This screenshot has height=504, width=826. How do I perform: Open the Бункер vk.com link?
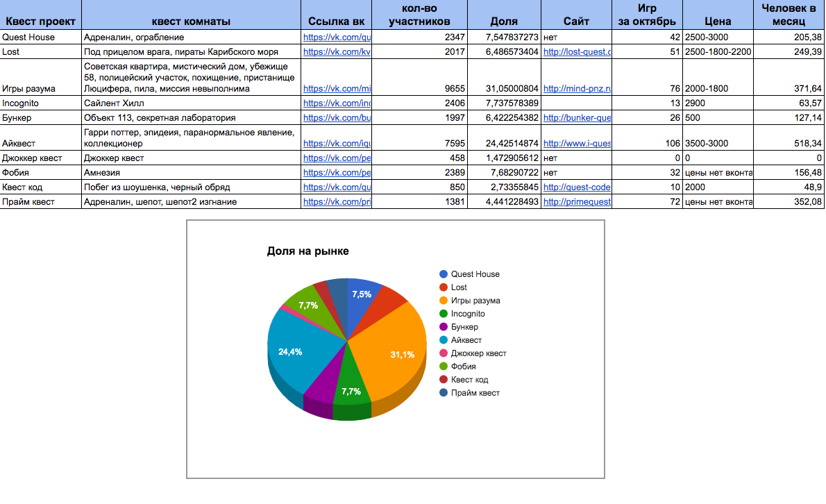[x=337, y=118]
